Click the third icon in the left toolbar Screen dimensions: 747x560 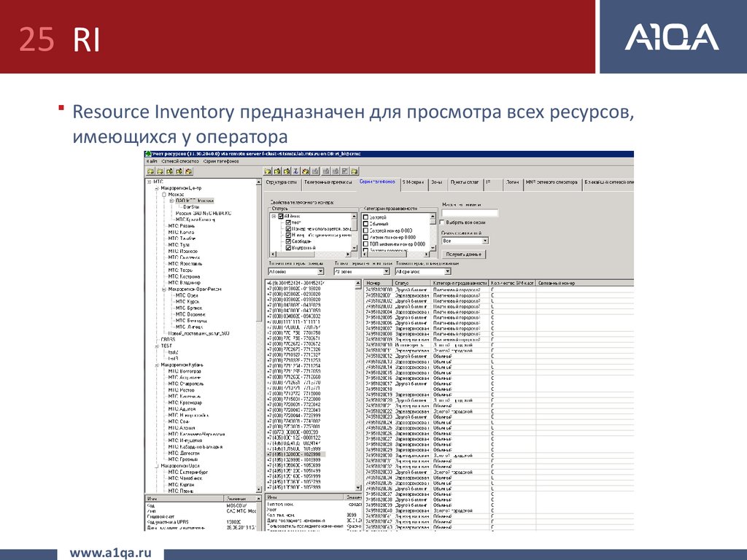point(169,171)
